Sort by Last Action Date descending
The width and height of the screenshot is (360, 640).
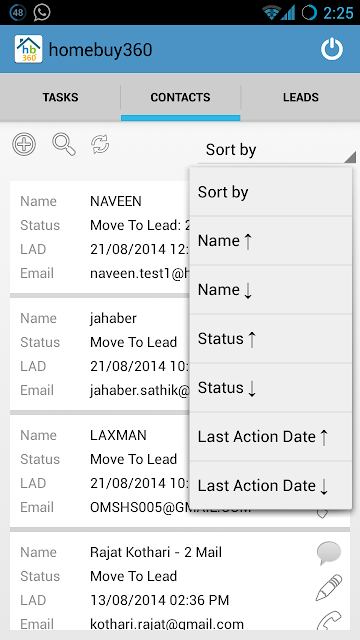pyautogui.click(x=271, y=486)
